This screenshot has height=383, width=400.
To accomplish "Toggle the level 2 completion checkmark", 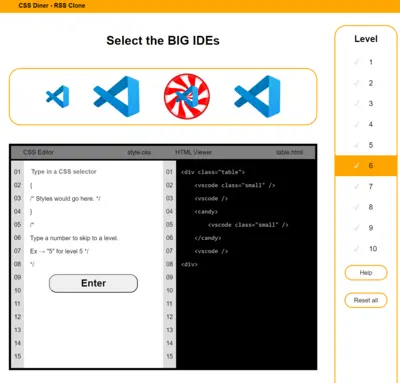I will coord(357,83).
